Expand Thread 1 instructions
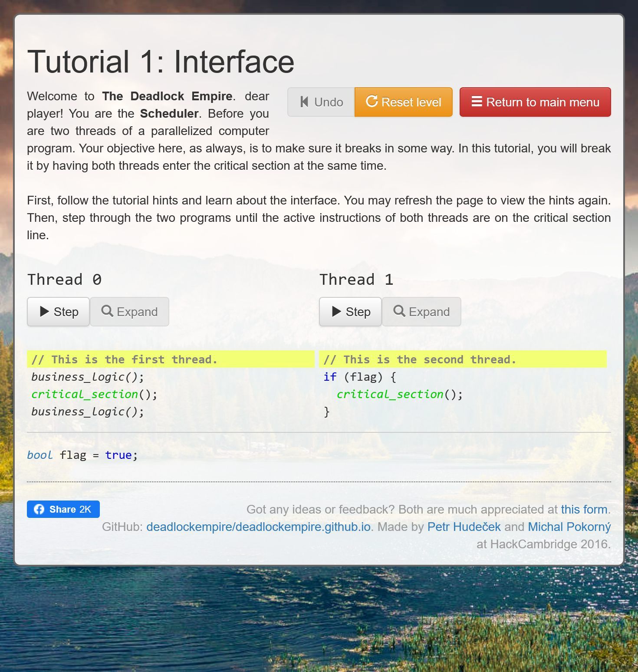 click(421, 312)
